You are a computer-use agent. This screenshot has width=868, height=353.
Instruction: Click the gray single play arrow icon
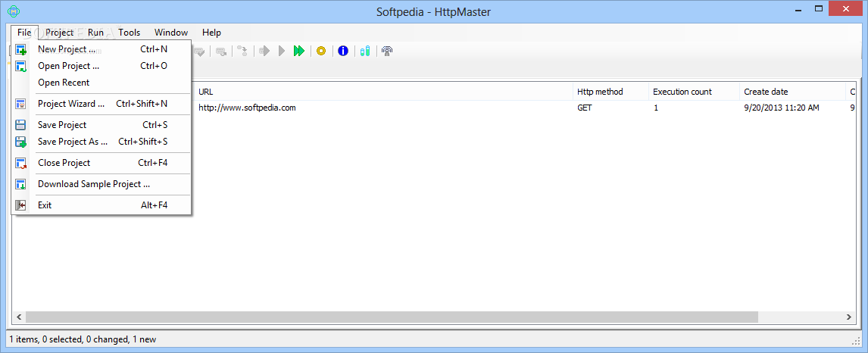[x=282, y=51]
